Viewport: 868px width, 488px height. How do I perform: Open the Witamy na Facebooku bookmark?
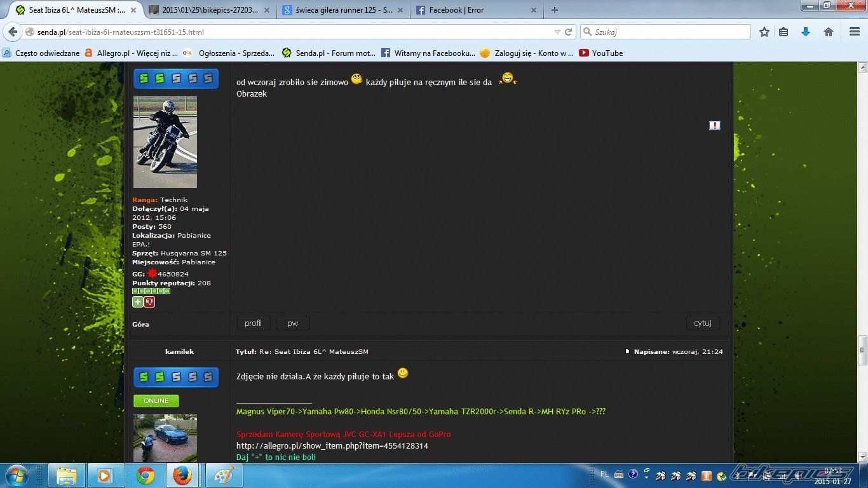coord(428,53)
